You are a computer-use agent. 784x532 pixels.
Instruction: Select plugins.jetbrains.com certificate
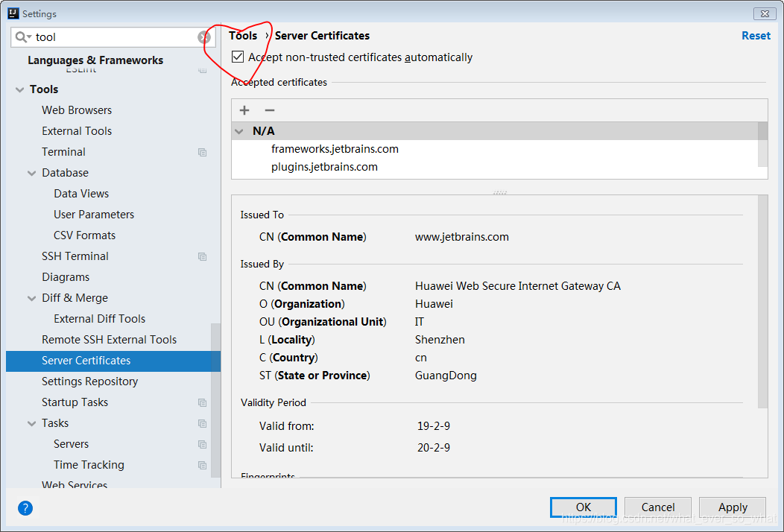tap(324, 167)
